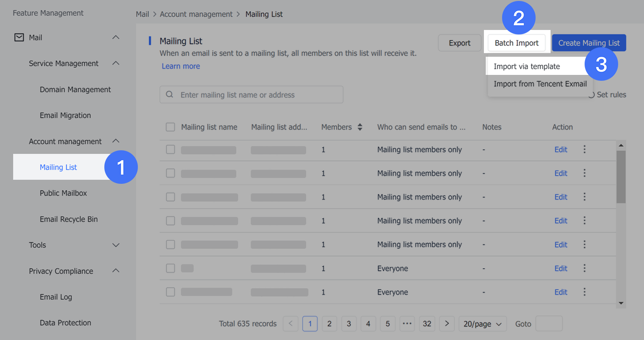Select the checkbox on the first Everyone row

[x=170, y=268]
